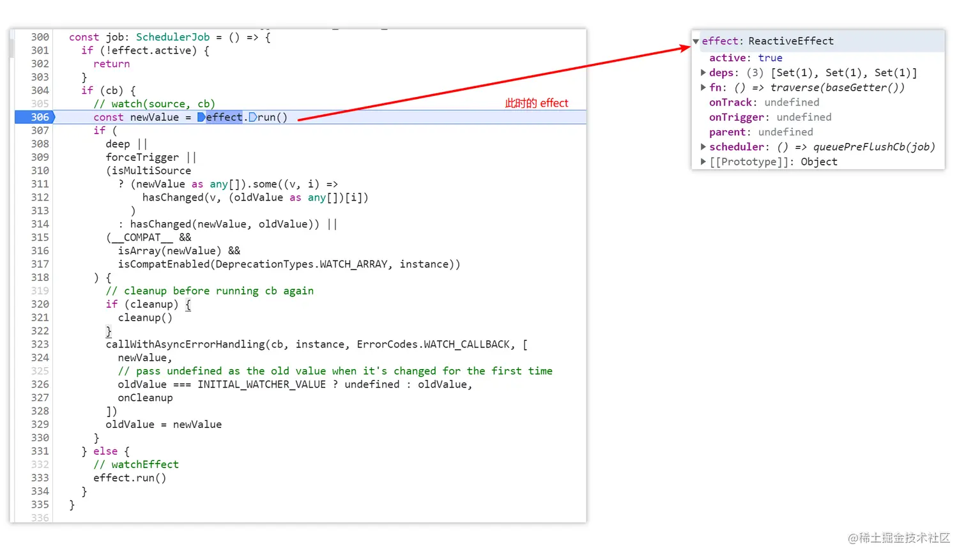Click line number 300 in the gutter

[x=40, y=37]
